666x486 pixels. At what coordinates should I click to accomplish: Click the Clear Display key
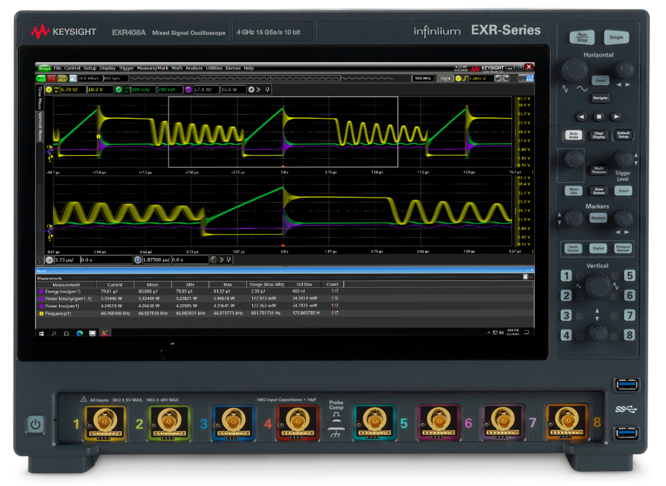click(599, 135)
